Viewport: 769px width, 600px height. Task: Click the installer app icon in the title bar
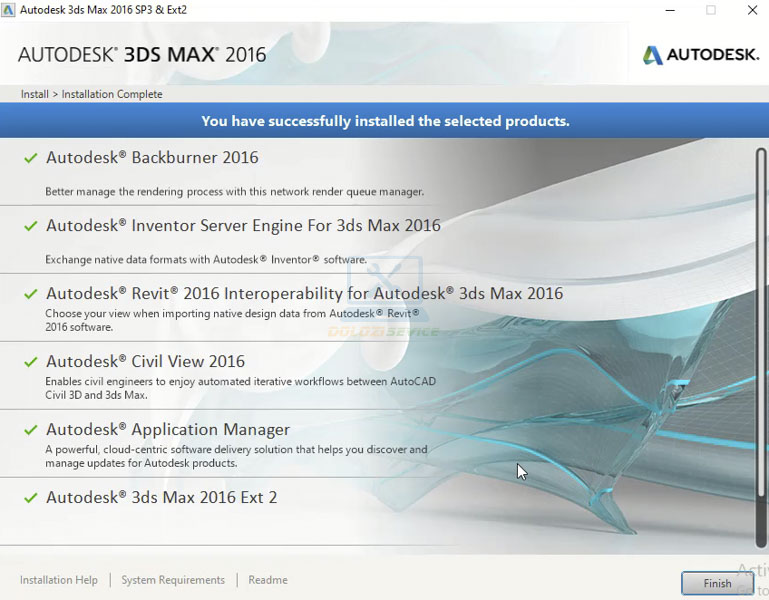coord(10,10)
